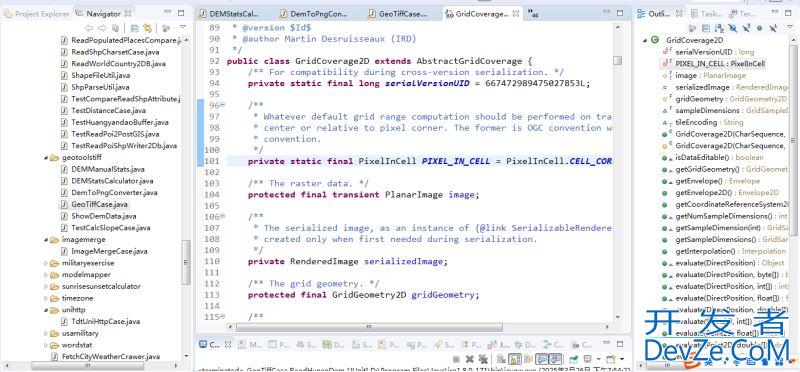Switch to the Project Explorer tab
Screen dimensions: 800x372
click(x=36, y=14)
